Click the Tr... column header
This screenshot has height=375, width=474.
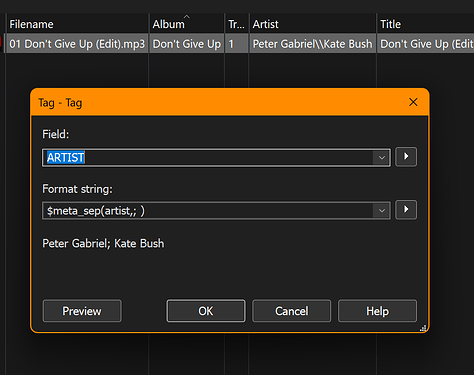(236, 24)
